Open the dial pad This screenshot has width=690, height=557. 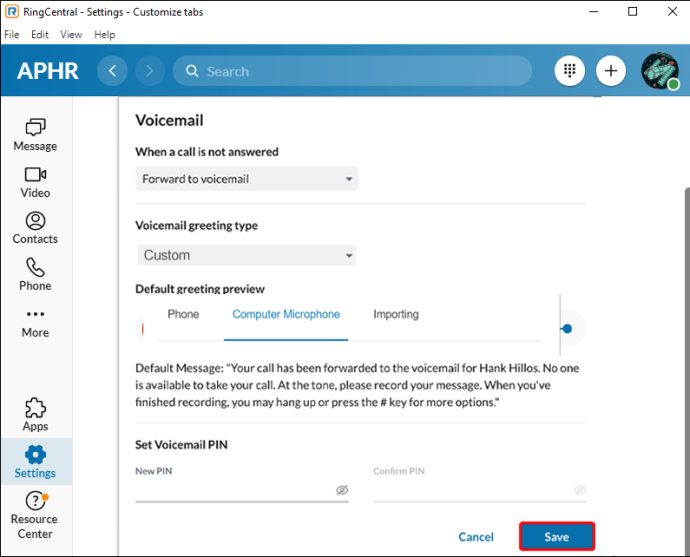pos(570,71)
